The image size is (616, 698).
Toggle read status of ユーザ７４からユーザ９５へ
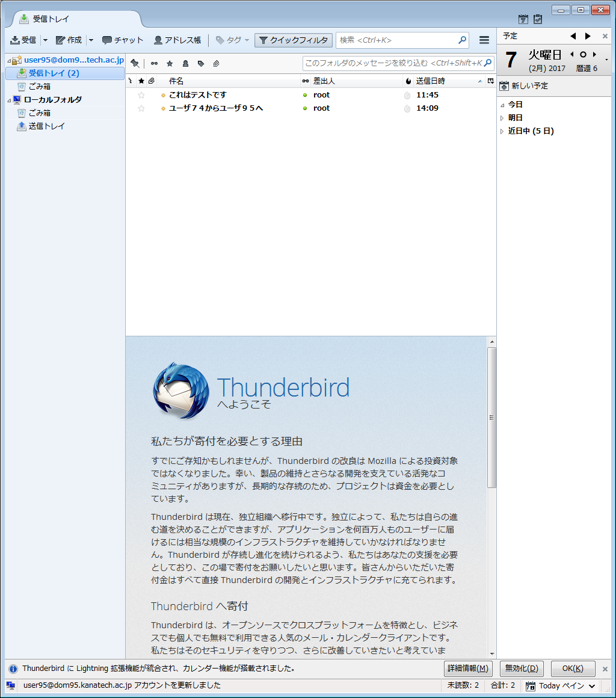pos(305,108)
